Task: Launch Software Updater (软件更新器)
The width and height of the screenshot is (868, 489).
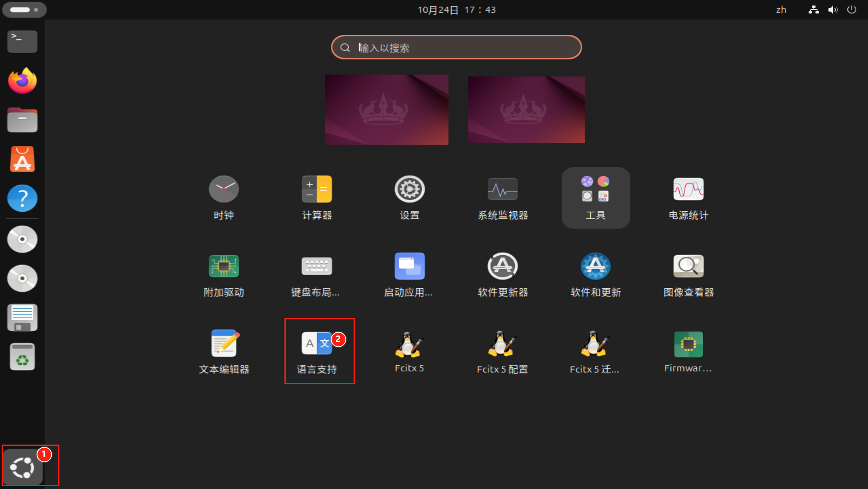Action: point(502,266)
